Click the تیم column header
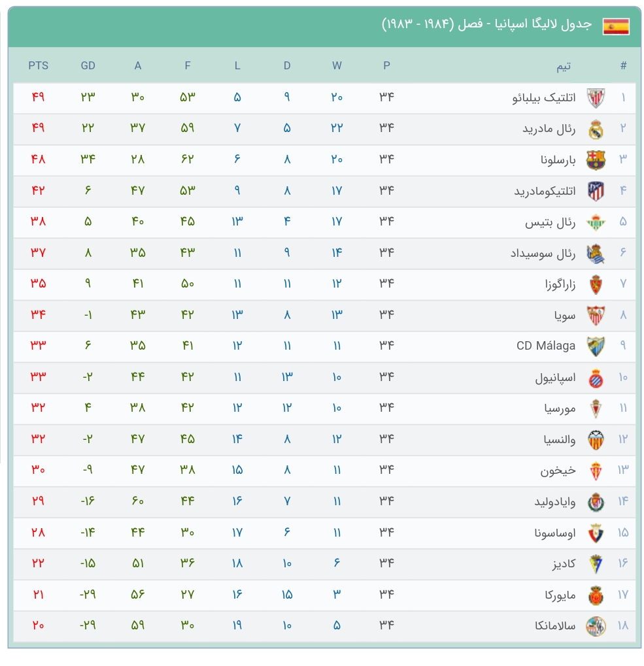644x666 pixels. coord(564,66)
